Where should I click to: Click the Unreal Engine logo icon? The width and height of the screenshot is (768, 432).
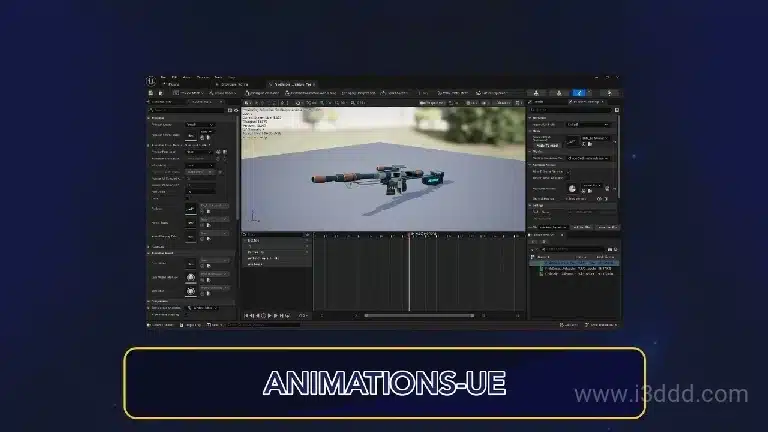(151, 81)
